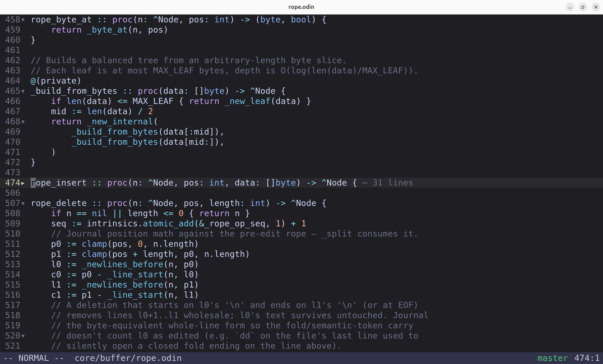The height and width of the screenshot is (364, 603).
Task: Click the closing brace on line 472
Action: click(x=33, y=162)
